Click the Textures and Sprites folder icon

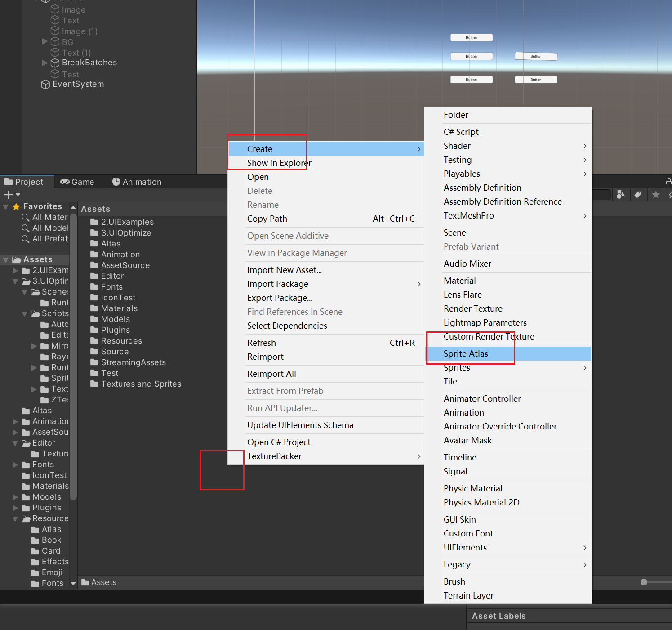coord(94,384)
